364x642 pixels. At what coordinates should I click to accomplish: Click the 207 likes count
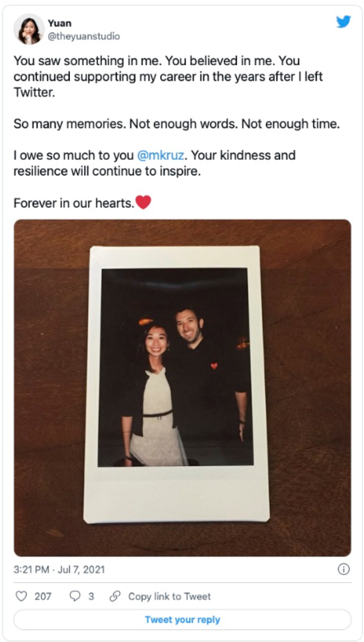click(x=43, y=596)
